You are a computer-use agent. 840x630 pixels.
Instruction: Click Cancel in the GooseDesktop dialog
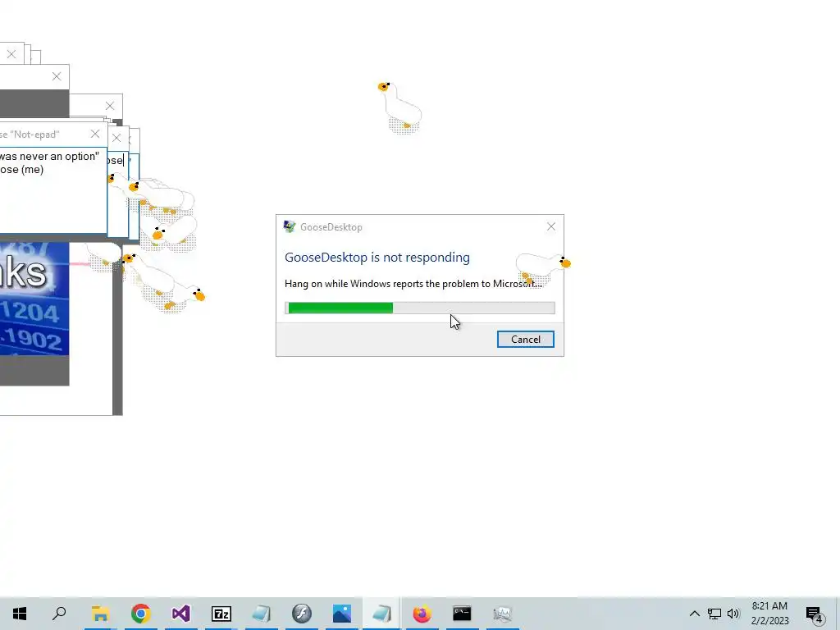click(525, 339)
